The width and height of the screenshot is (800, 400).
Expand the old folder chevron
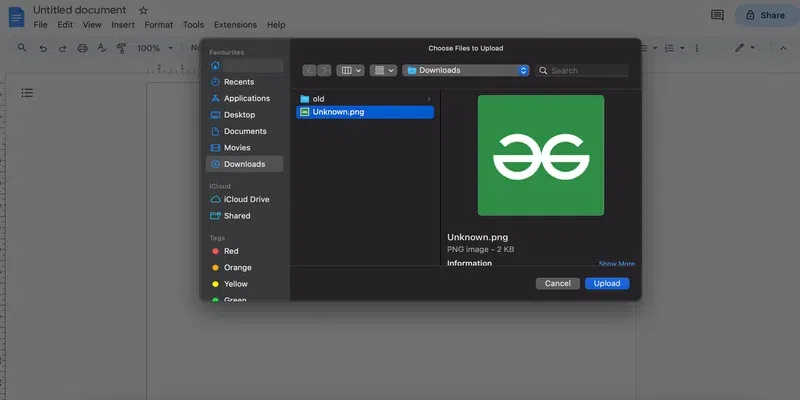point(429,99)
